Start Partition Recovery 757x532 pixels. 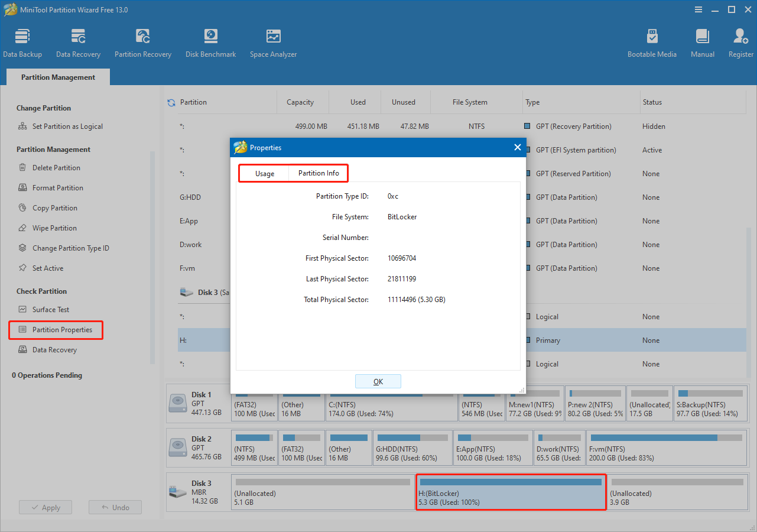tap(142, 41)
